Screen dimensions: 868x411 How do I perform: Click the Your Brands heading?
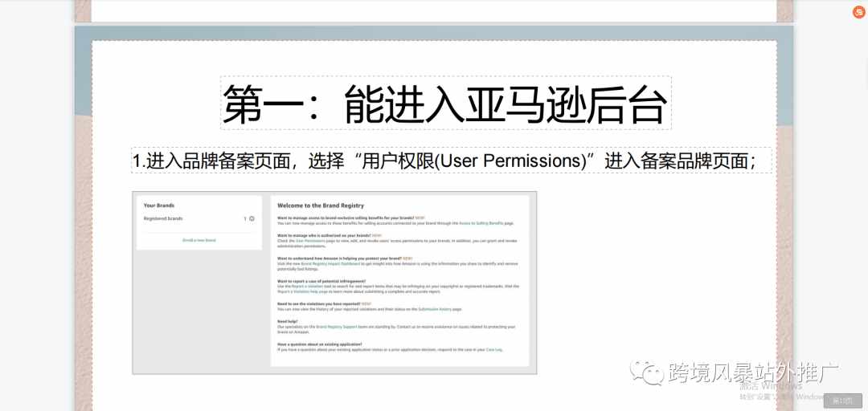coord(159,205)
